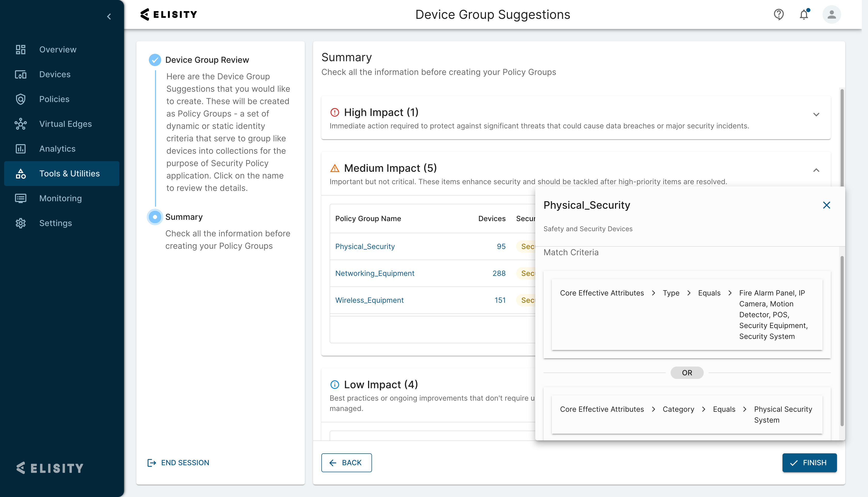Open the Monitoring menu item
Image resolution: width=868 pixels, height=497 pixels.
(x=61, y=198)
